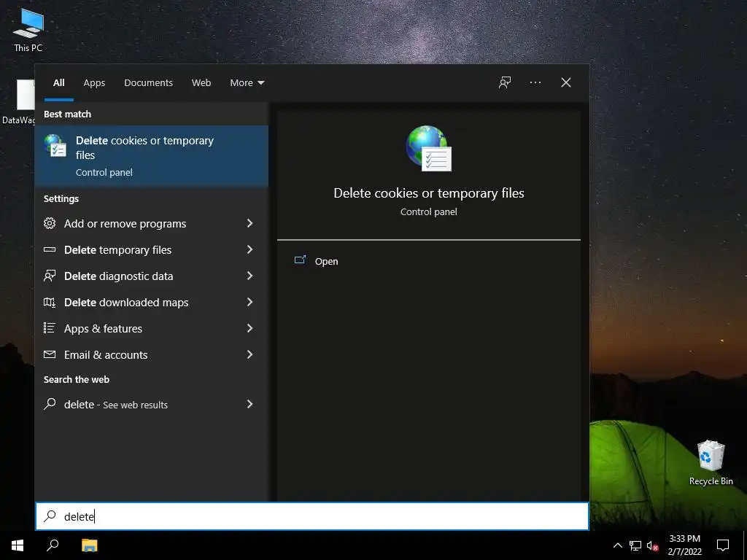The image size is (747, 560).
Task: Click the muted volume tray icon
Action: (652, 545)
